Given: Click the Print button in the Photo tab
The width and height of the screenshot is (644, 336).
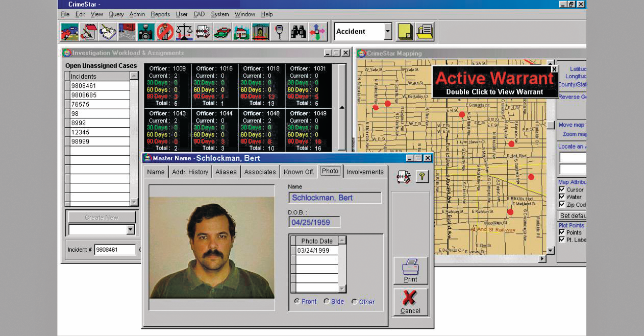Looking at the screenshot, I should 410,271.
